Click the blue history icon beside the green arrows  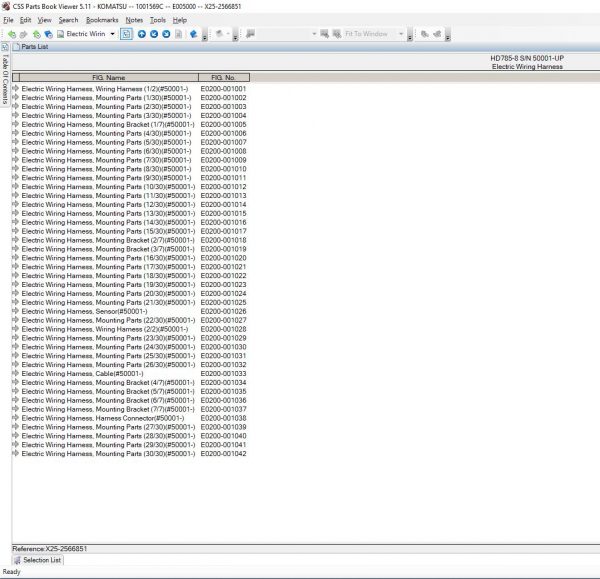(x=48, y=34)
